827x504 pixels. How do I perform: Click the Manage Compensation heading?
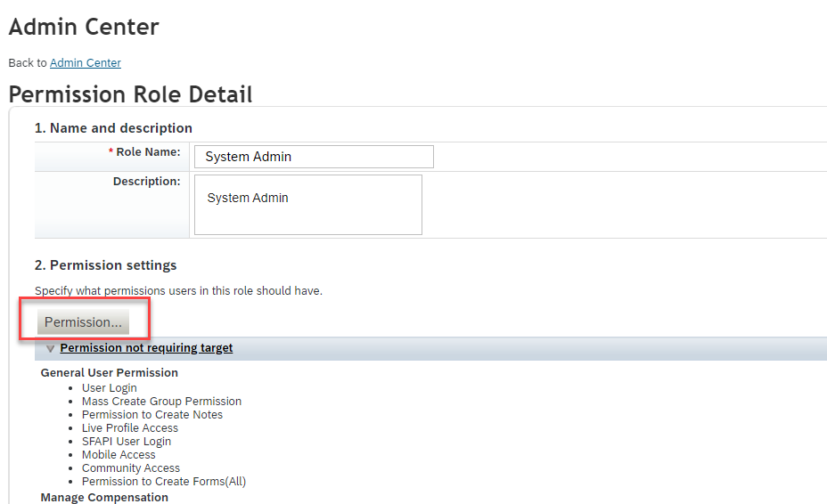tap(104, 497)
